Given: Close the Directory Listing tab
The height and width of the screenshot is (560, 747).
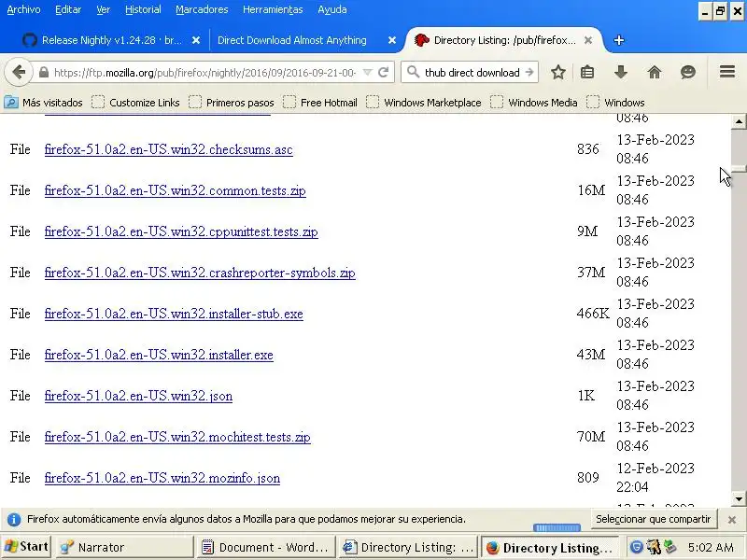Looking at the screenshot, I should click(x=588, y=40).
